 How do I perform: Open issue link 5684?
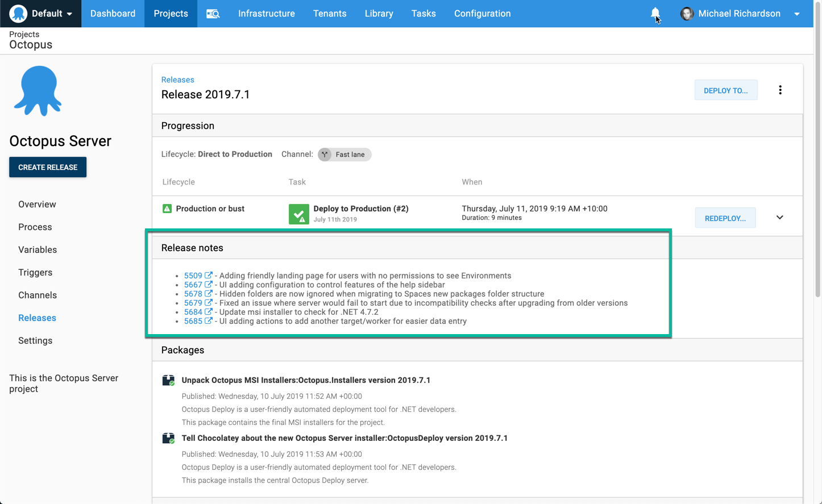193,312
